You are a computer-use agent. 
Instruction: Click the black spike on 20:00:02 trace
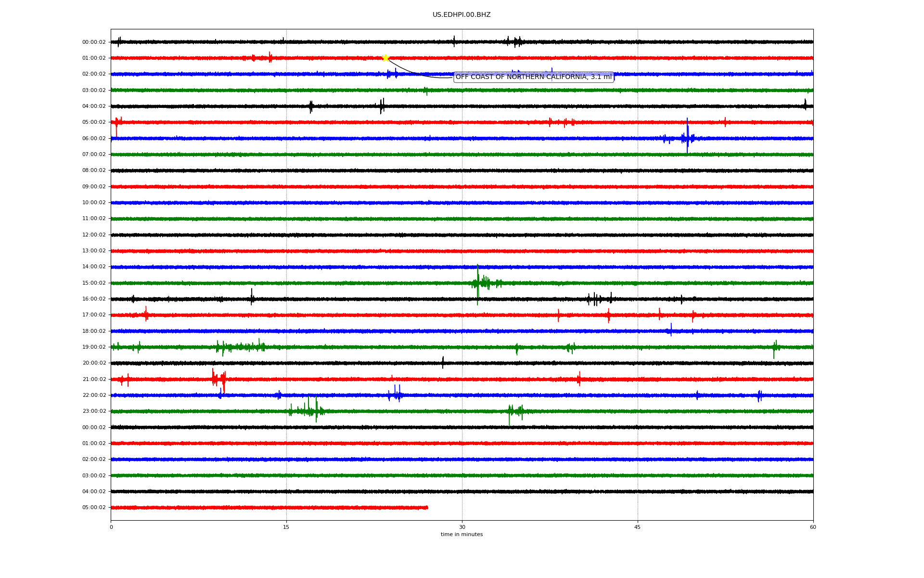coord(443,363)
